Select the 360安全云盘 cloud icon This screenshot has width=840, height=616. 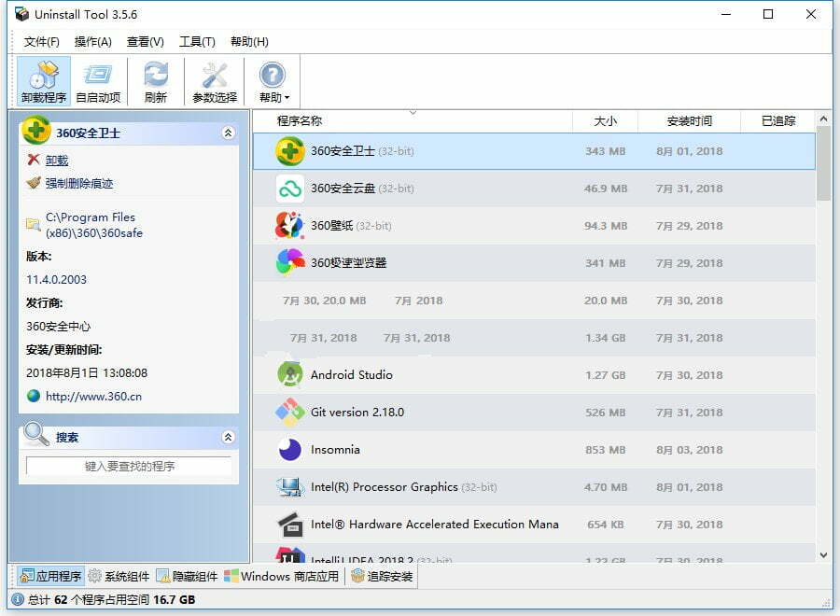[289, 188]
